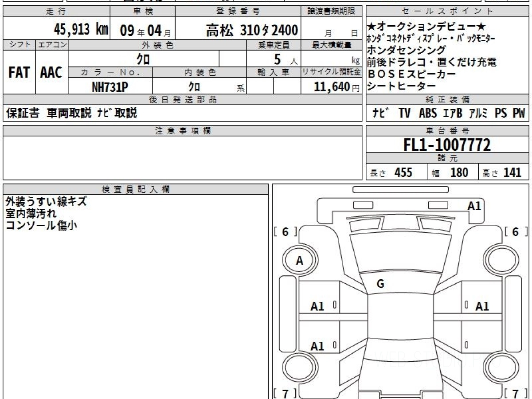Click the PS equipment entry
This screenshot has height=399, width=532.
pyautogui.click(x=501, y=113)
